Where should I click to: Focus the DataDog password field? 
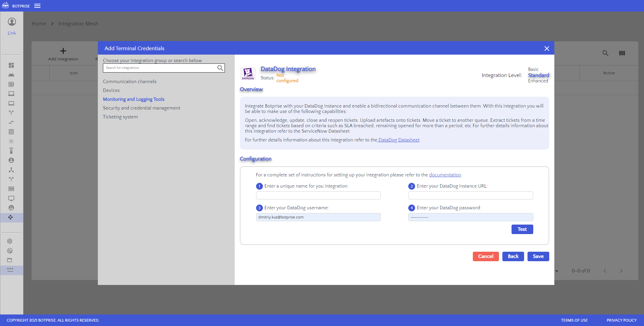[470, 217]
